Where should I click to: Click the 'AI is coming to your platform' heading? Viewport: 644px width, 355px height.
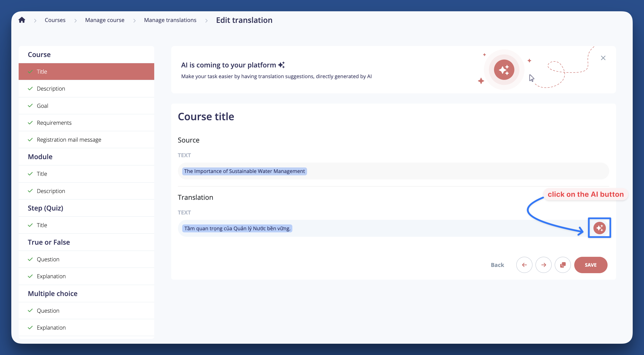229,65
